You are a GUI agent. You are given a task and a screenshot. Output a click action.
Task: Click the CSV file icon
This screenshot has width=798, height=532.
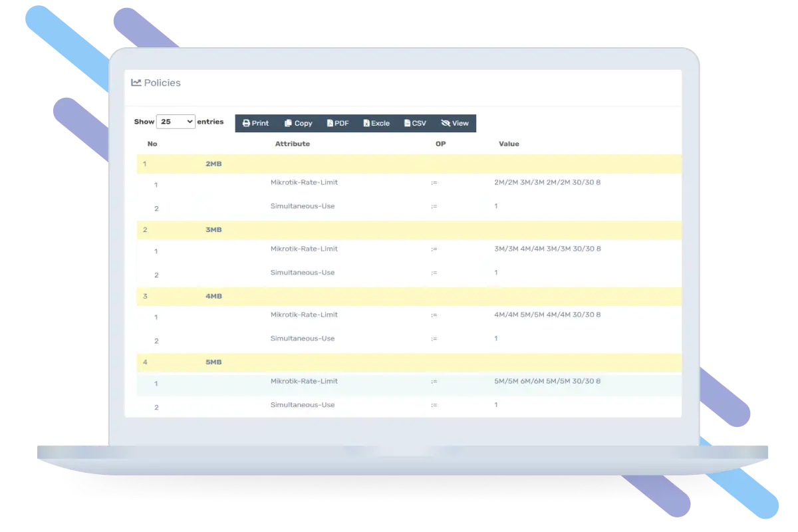[408, 123]
